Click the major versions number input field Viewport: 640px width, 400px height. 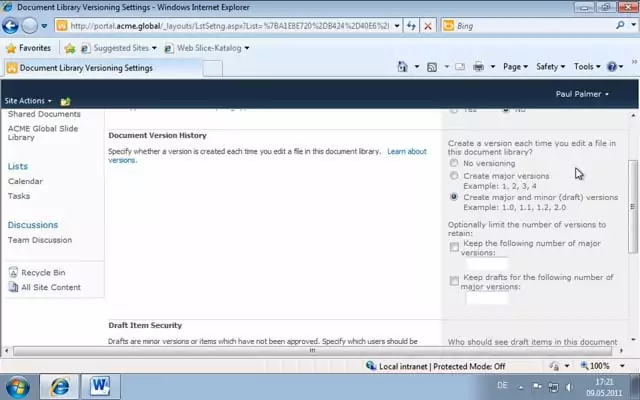click(x=487, y=264)
